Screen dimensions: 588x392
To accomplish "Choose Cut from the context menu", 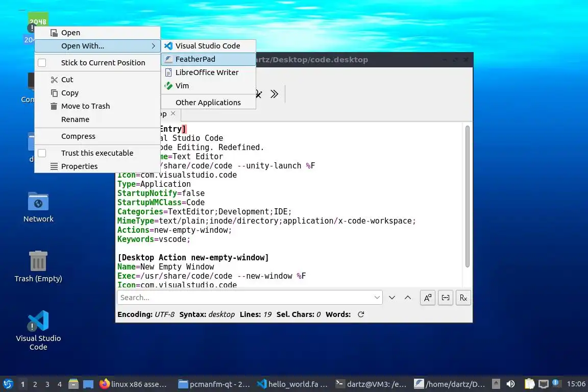I will coord(97,80).
